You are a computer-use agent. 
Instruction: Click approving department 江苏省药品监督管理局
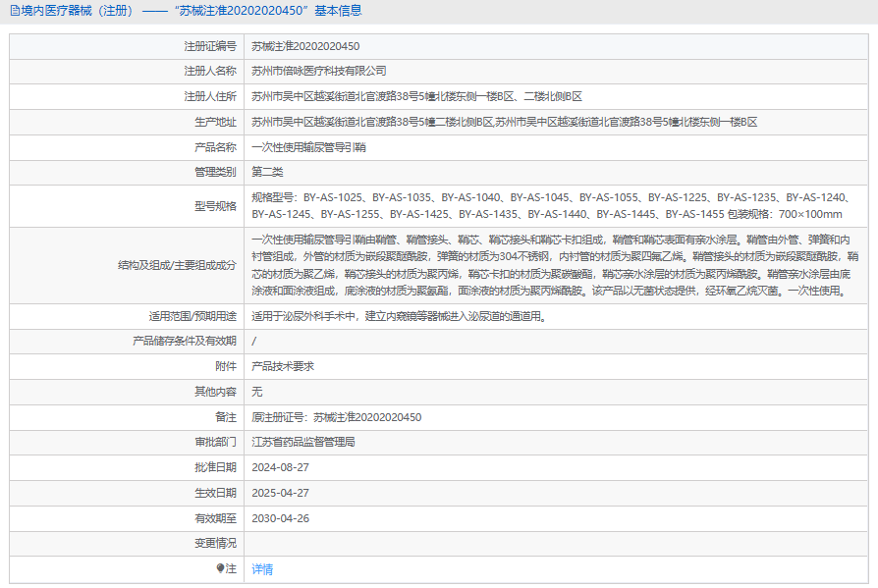pos(302,443)
